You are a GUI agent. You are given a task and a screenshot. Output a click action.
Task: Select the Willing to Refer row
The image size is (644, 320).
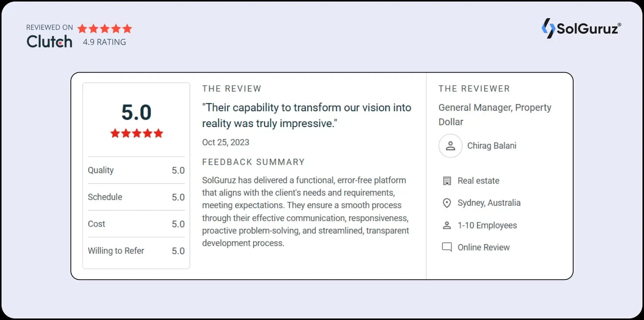tap(136, 251)
